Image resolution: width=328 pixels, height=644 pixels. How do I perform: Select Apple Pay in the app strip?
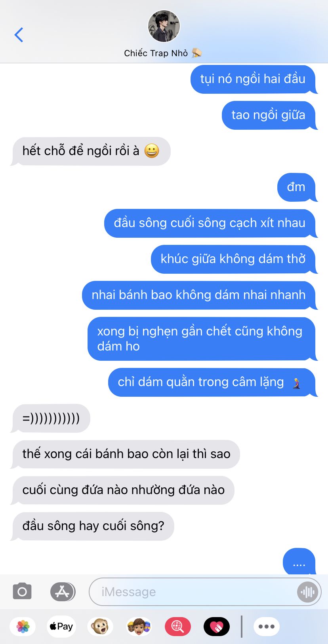[61, 627]
